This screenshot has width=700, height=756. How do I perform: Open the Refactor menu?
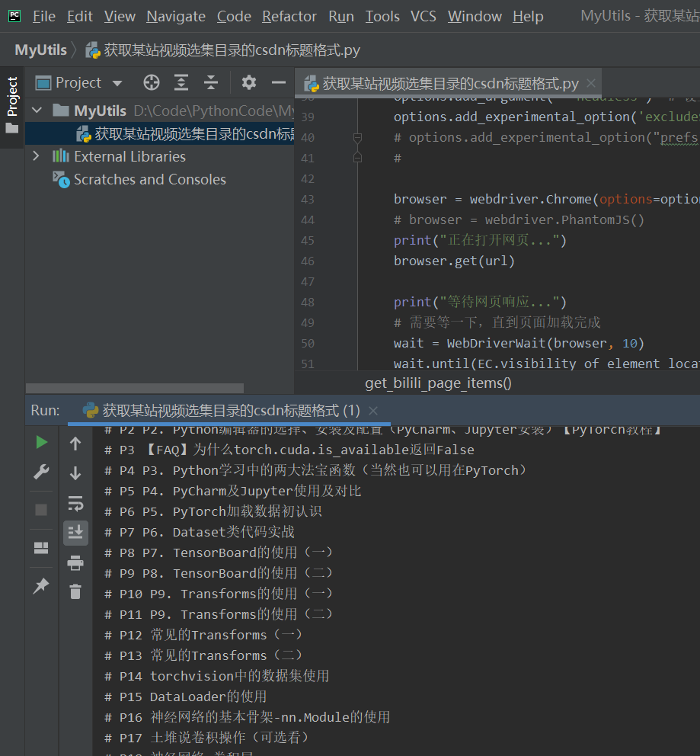coord(289,17)
